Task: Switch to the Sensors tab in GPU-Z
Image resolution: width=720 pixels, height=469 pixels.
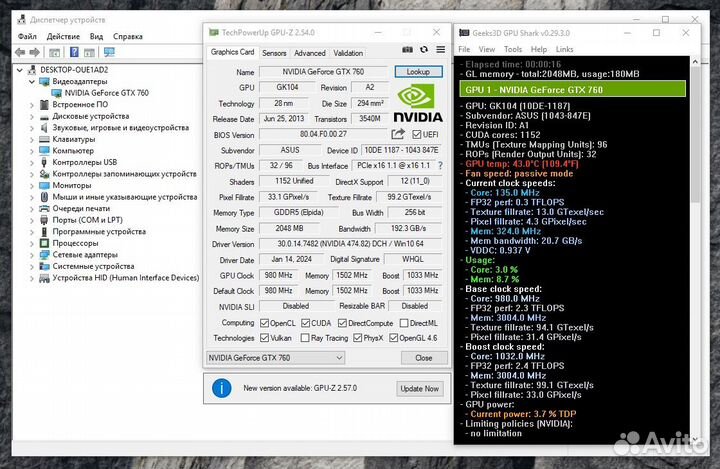Action: coord(274,53)
